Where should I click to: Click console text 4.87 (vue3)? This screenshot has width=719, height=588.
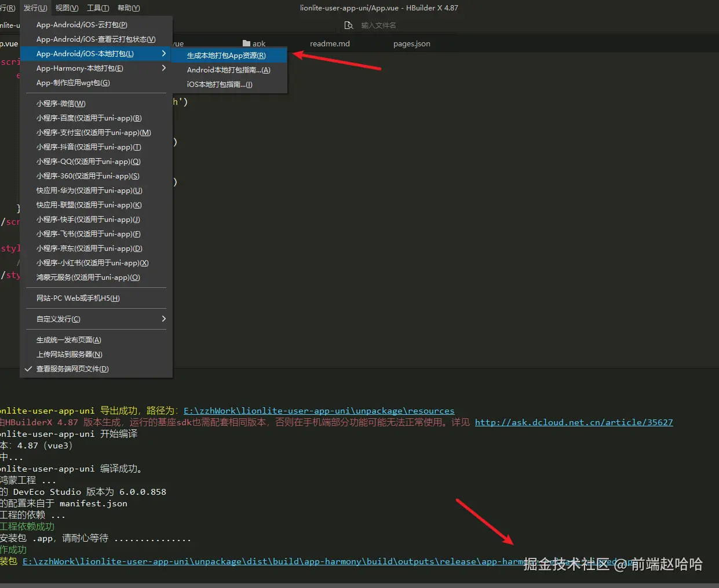tap(45, 445)
